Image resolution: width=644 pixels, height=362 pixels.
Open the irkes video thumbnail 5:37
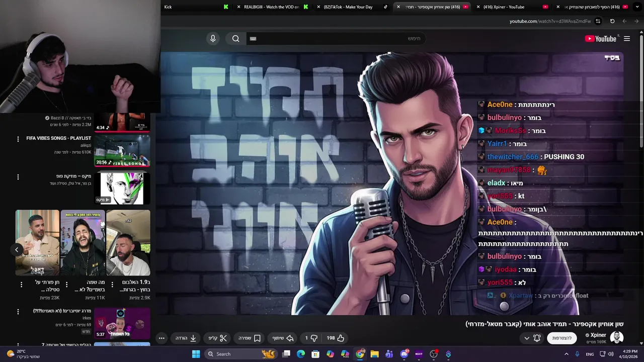point(122,323)
